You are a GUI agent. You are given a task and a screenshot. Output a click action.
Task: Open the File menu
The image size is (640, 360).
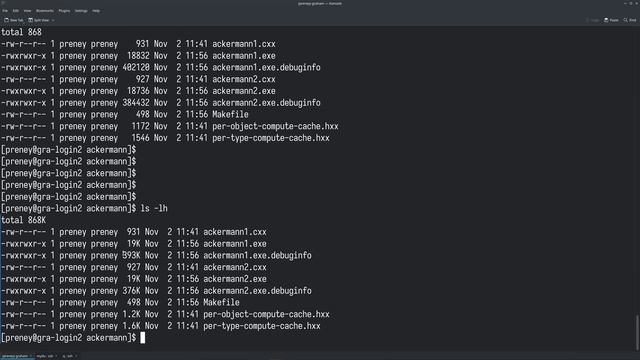(x=5, y=11)
